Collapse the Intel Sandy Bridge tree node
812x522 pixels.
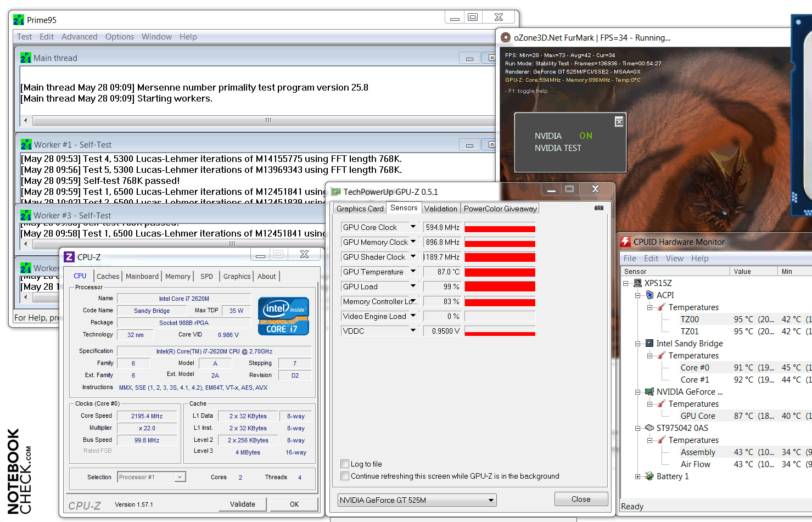coord(638,344)
